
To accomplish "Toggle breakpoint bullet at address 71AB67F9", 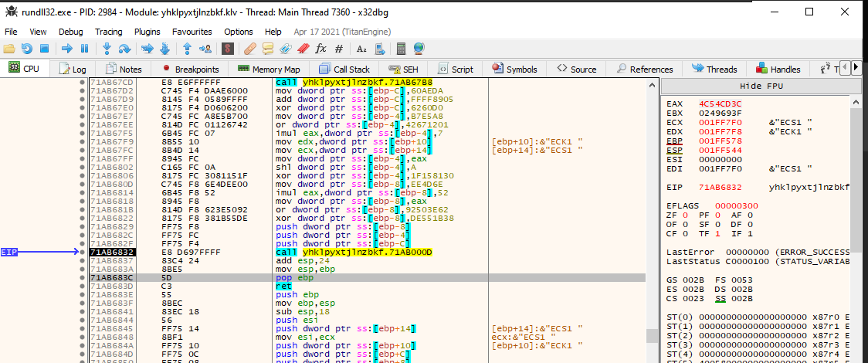I will pos(83,141).
